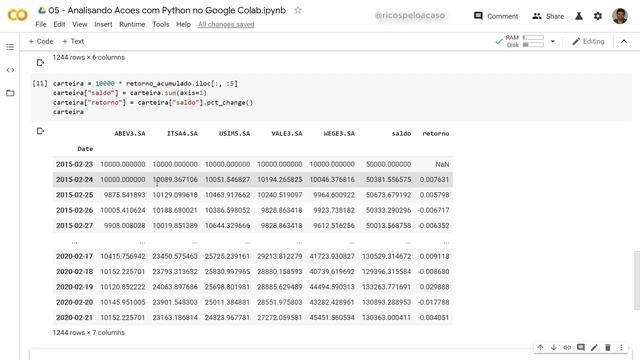The height and width of the screenshot is (360, 640).
Task: Select the 2020-02-21 row date
Action: [x=74, y=318]
